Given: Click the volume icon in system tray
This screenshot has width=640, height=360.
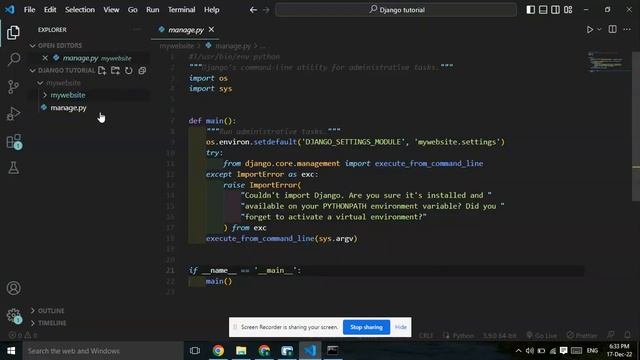Looking at the screenshot, I should (x=530, y=351).
